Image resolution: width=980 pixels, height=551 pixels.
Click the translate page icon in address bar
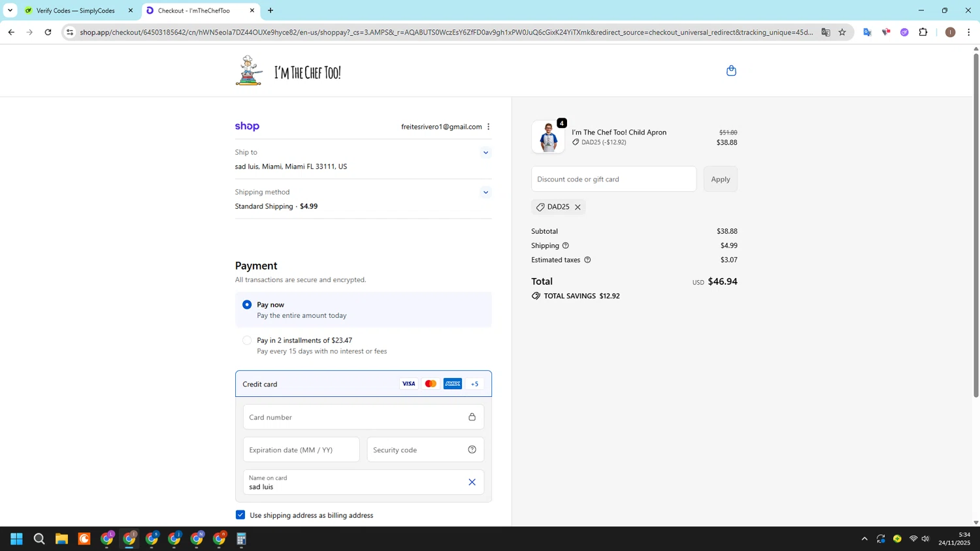[826, 32]
